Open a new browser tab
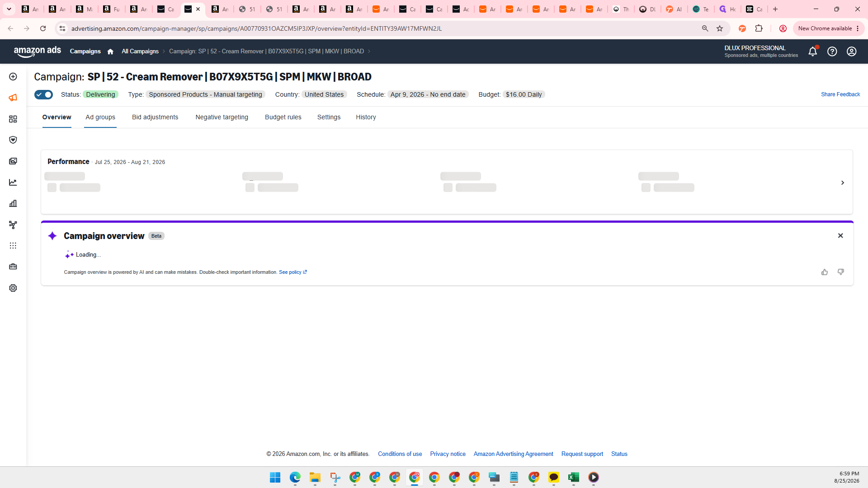Image resolution: width=868 pixels, height=488 pixels. (775, 9)
